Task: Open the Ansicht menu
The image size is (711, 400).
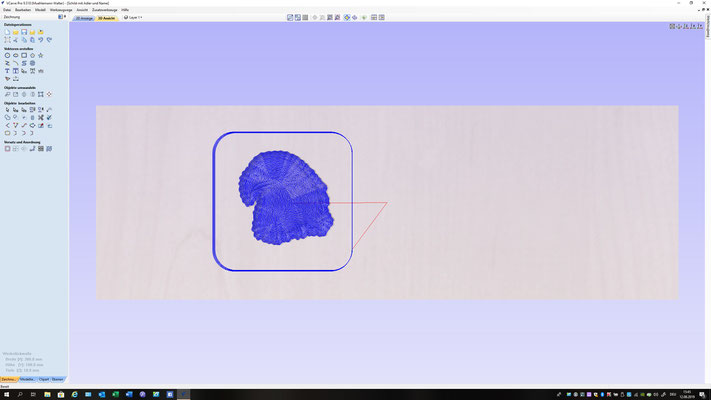Action: click(82, 10)
